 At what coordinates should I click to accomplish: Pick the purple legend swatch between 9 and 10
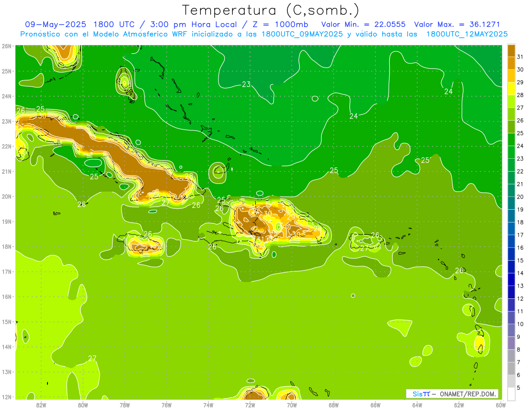pos(512,330)
